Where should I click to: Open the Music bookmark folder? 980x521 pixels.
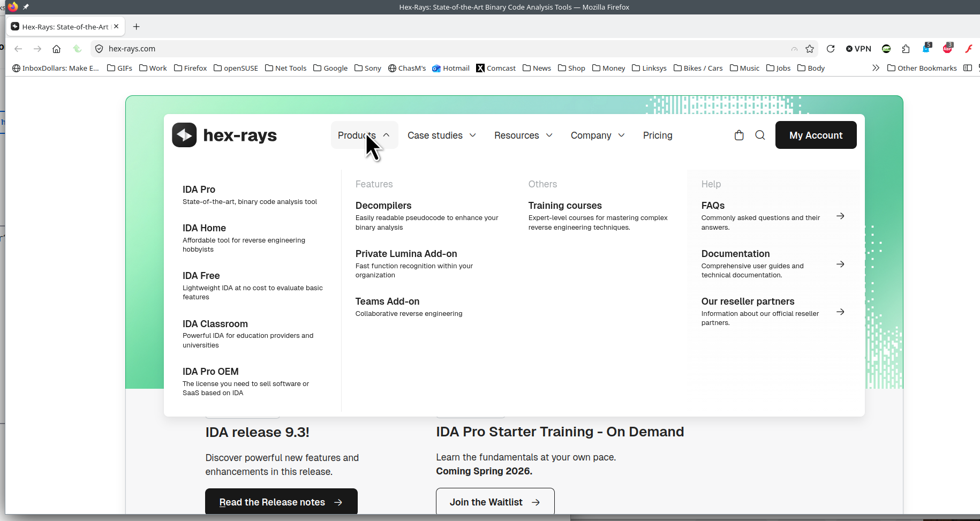click(x=744, y=68)
